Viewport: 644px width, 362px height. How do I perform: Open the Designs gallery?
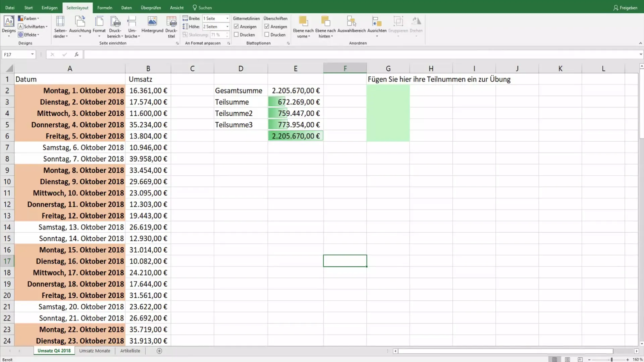(x=9, y=26)
